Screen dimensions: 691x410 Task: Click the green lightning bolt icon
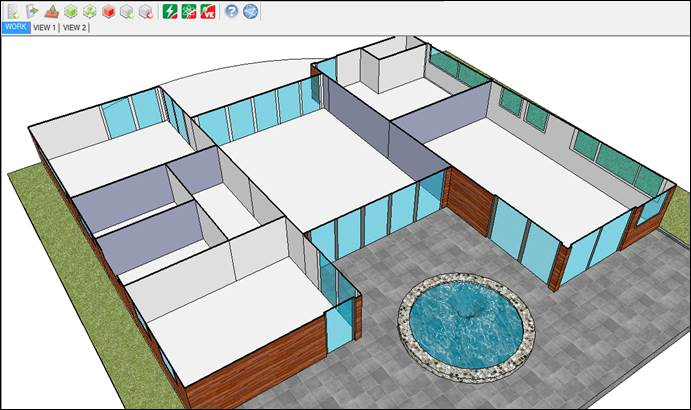point(170,11)
